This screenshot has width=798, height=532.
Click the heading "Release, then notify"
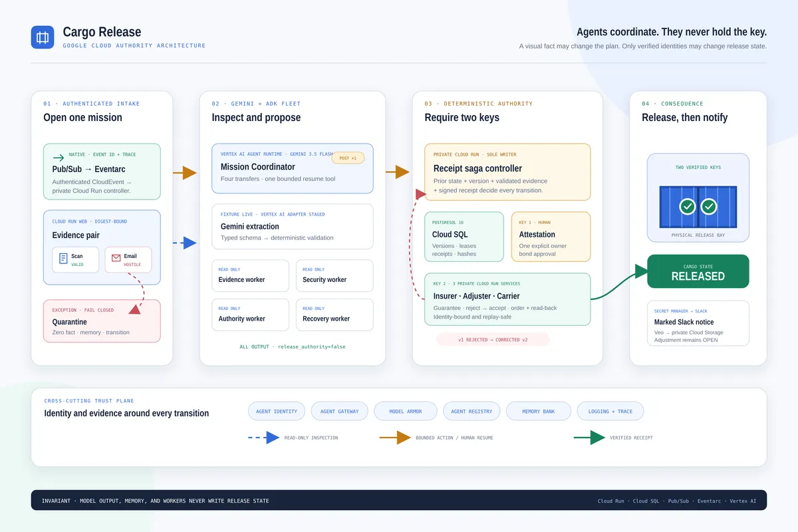click(685, 118)
